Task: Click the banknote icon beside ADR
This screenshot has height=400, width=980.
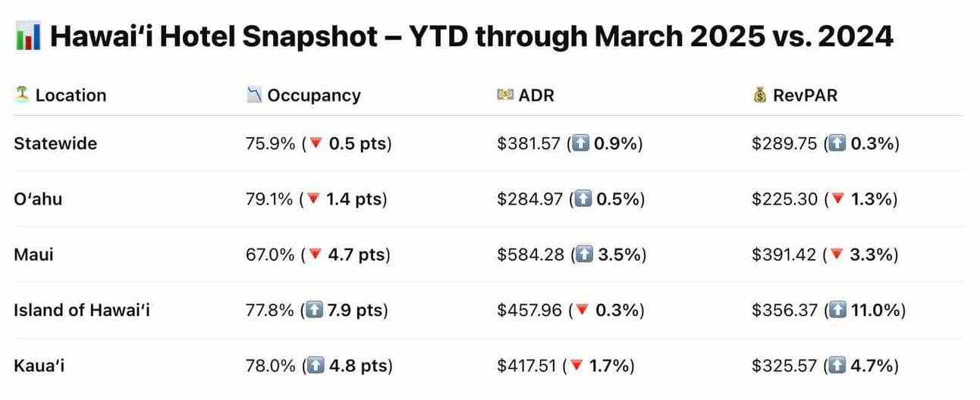Action: pyautogui.click(x=505, y=95)
